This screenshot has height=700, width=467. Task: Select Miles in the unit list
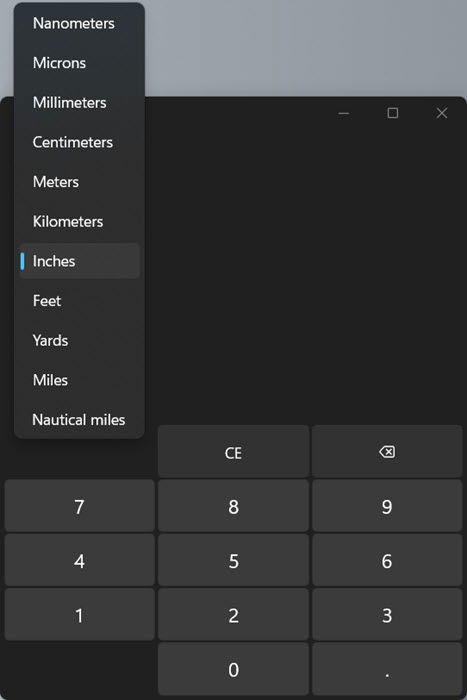[79, 380]
